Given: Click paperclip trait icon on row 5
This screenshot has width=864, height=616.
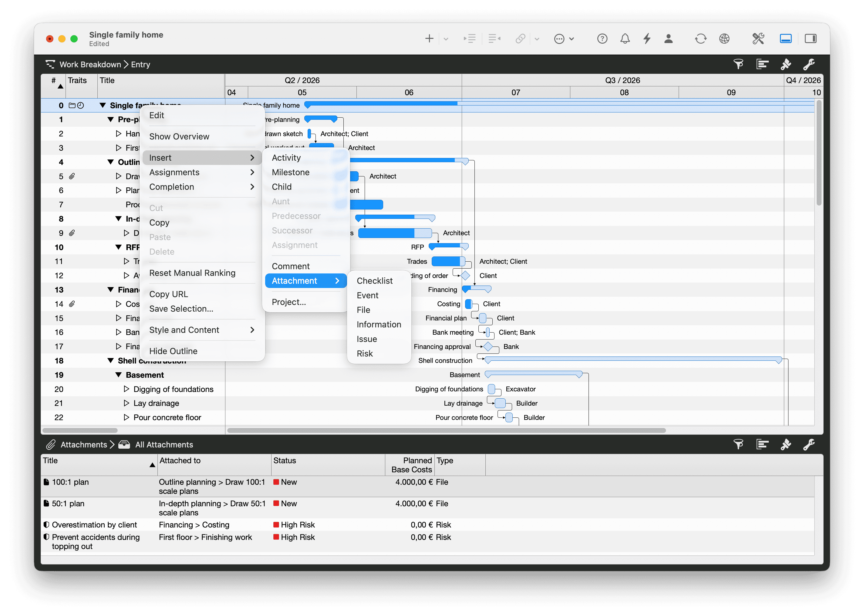Looking at the screenshot, I should pyautogui.click(x=72, y=176).
